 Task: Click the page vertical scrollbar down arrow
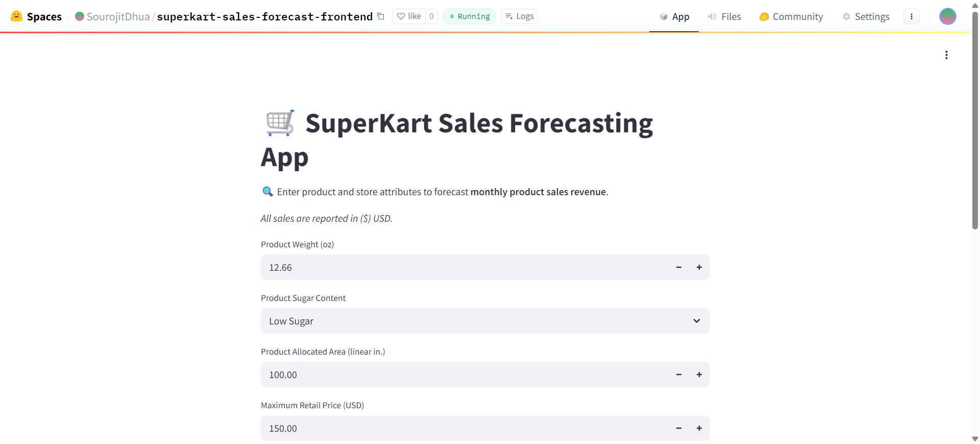coord(975,439)
